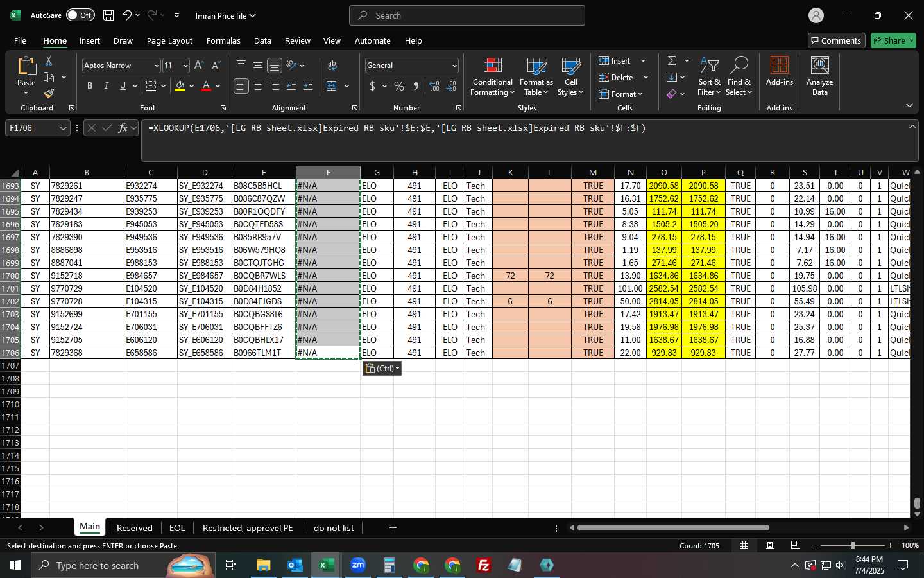Open Paste Options (Ctrl) dropdown
Image resolution: width=924 pixels, height=578 pixels.
[382, 368]
